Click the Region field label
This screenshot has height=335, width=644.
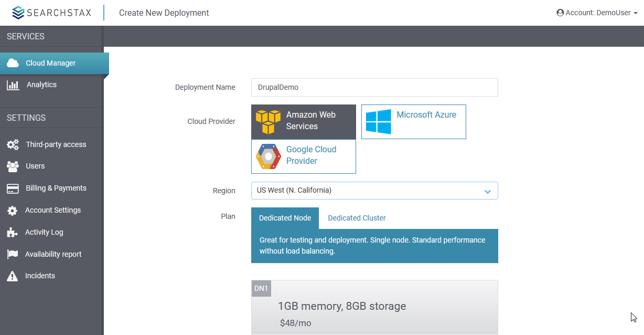224,191
